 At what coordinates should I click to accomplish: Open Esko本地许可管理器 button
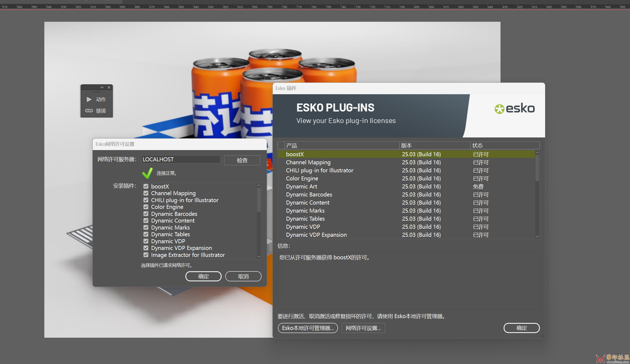pos(308,328)
